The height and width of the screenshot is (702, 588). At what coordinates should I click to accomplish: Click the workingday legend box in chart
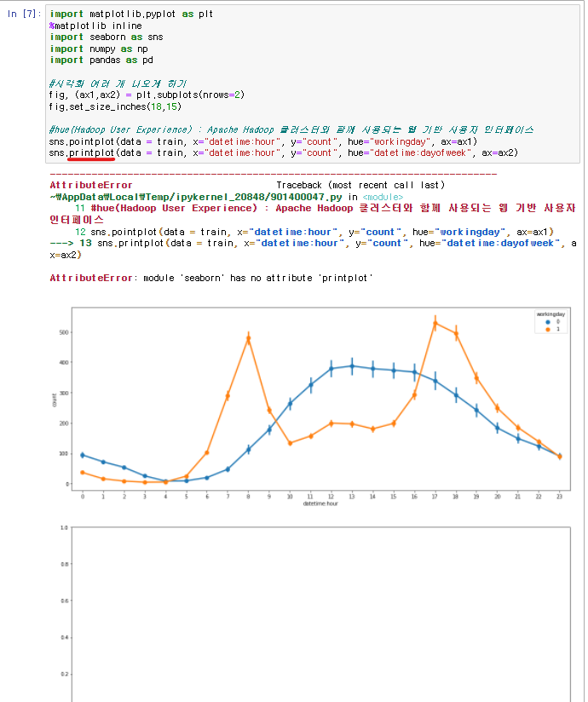551,321
